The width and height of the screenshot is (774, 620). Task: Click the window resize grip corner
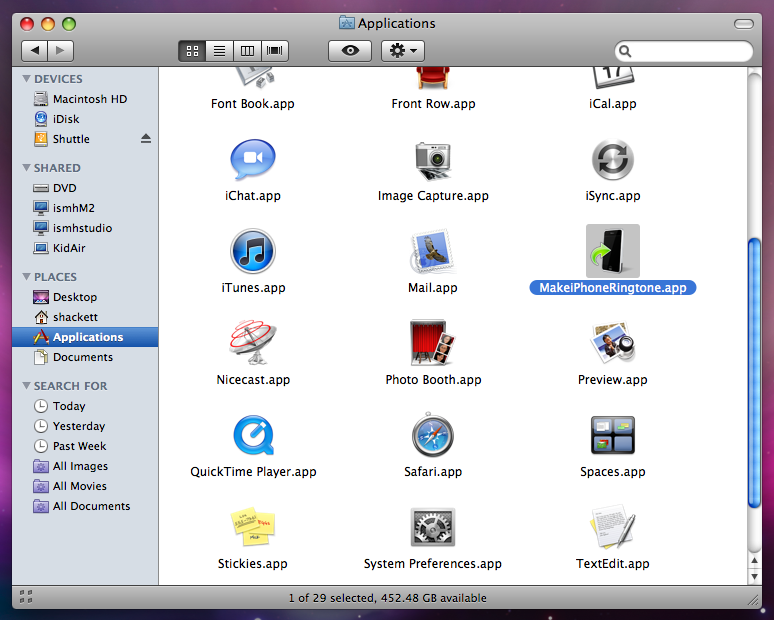tap(753, 599)
